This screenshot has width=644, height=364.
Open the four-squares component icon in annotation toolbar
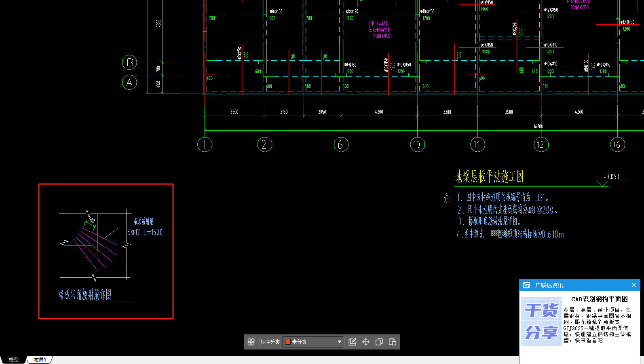tap(251, 342)
